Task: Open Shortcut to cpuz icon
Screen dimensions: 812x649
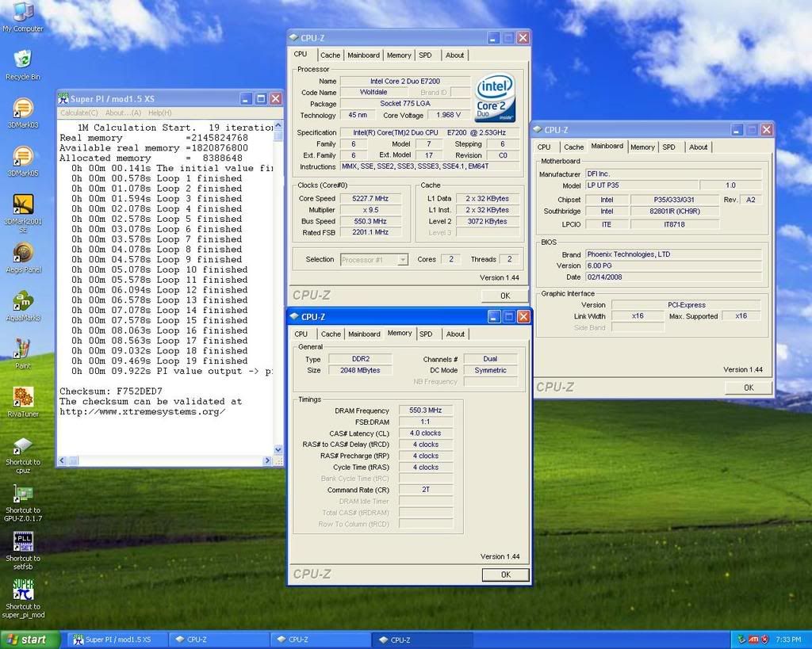Action: click(23, 456)
